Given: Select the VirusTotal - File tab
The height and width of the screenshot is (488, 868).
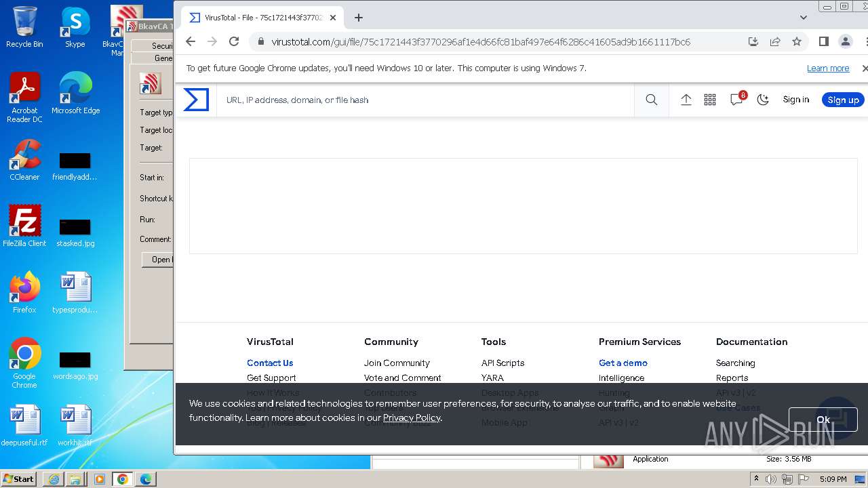Looking at the screenshot, I should 263,18.
